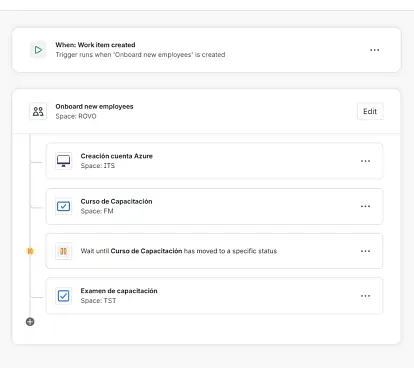Click the monitor icon for Creación cuenta Azure
Screen dimensions: 414x368
click(x=63, y=161)
